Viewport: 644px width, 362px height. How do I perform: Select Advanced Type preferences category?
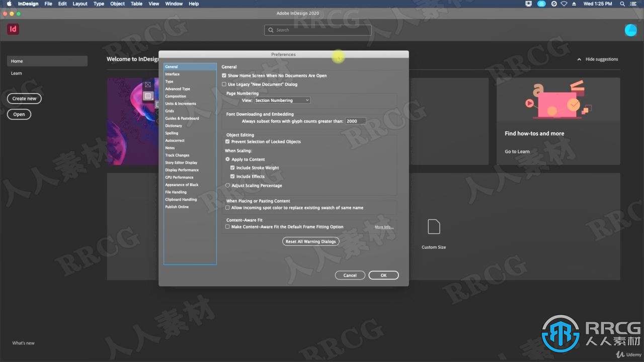point(190,89)
